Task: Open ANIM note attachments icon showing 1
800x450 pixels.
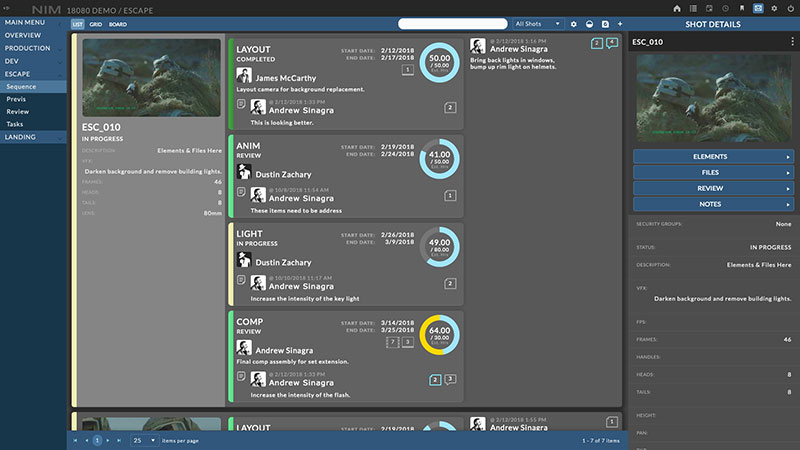Action: click(x=450, y=195)
